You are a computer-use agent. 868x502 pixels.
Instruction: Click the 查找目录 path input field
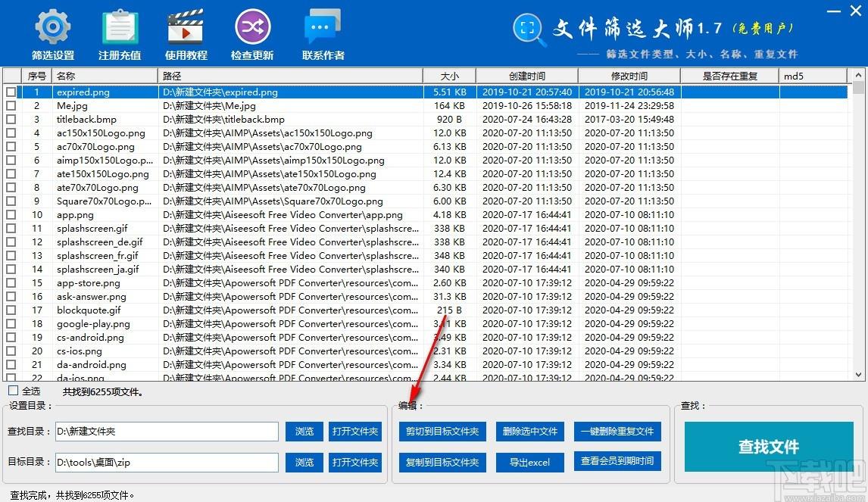(x=167, y=432)
